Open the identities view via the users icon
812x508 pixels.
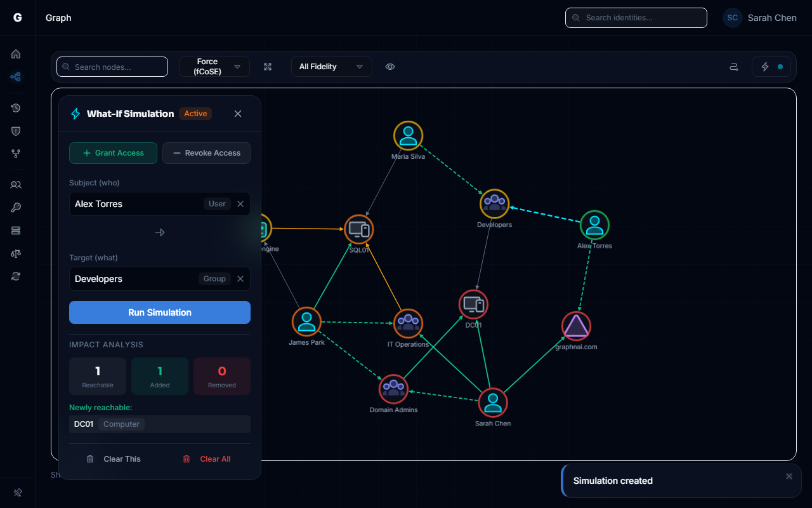(x=16, y=184)
